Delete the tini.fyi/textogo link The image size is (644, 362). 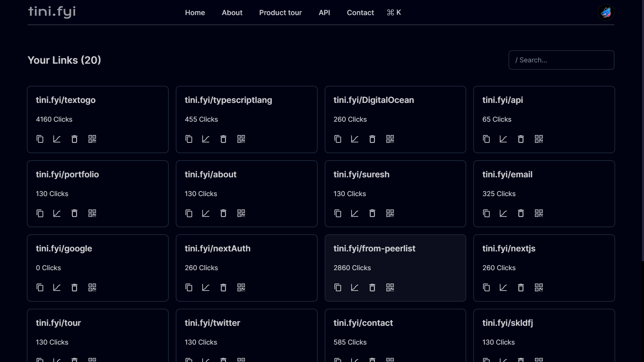(x=74, y=139)
